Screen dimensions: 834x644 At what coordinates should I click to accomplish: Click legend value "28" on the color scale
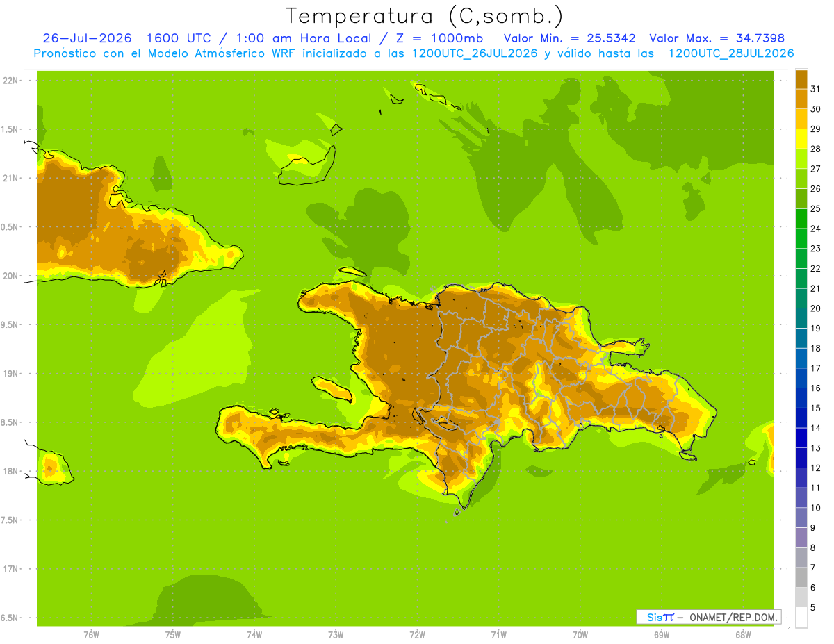[816, 149]
